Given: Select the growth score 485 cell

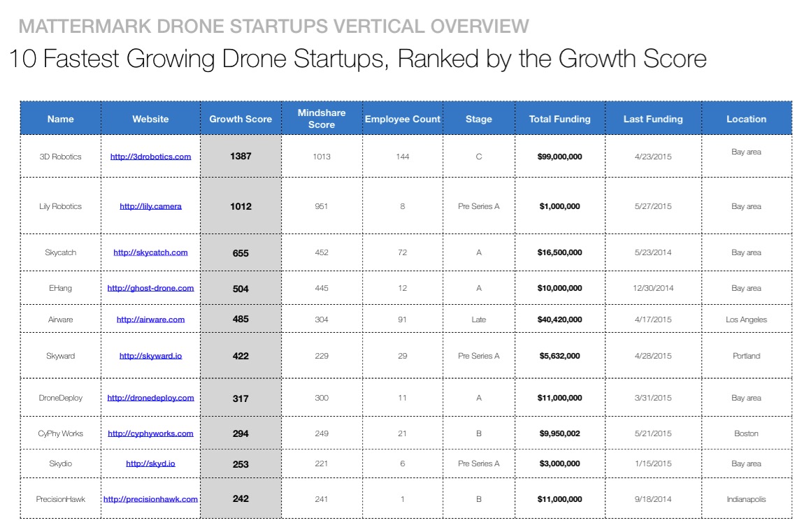Looking at the screenshot, I should tap(241, 319).
